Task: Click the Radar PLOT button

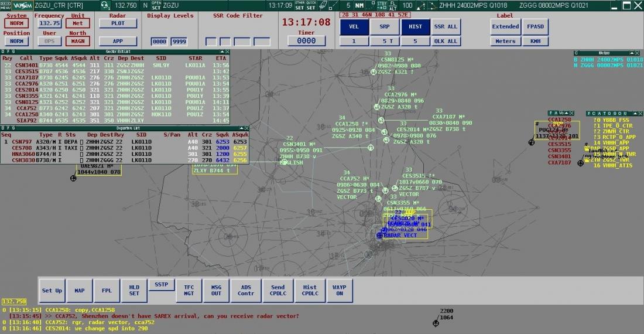Action: pos(118,23)
